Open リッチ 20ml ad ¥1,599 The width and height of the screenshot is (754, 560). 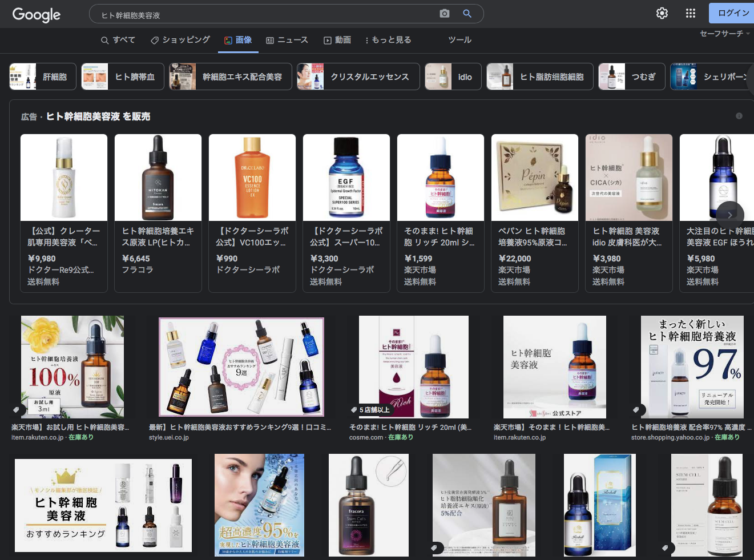(441, 213)
